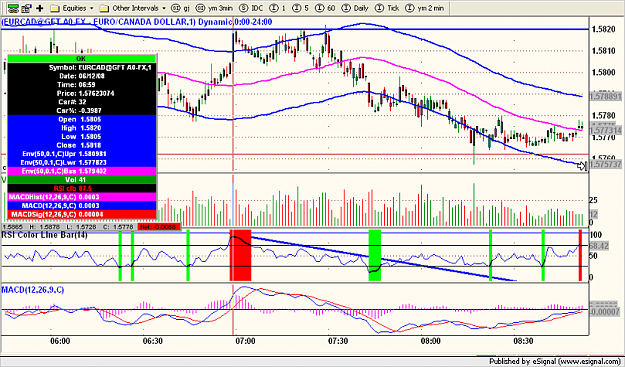This screenshot has width=625, height=367.
Task: Click the 07:00 time axis label
Action: click(x=246, y=341)
